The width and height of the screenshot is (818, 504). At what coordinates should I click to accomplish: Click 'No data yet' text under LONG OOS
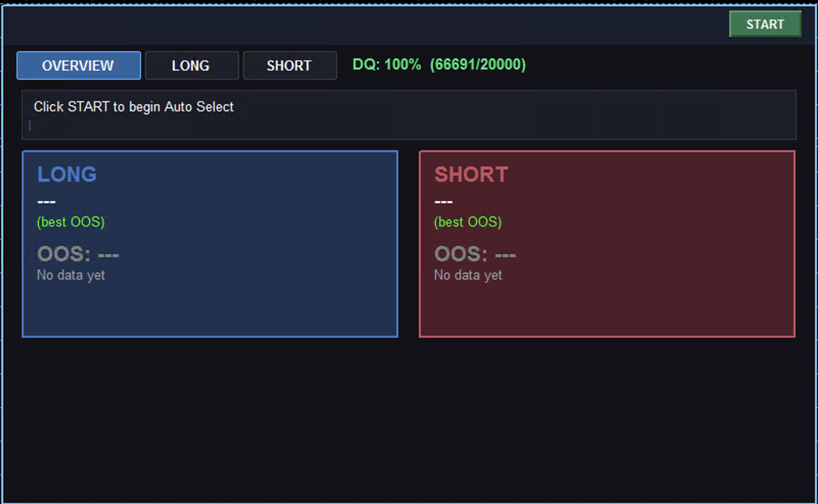70,275
